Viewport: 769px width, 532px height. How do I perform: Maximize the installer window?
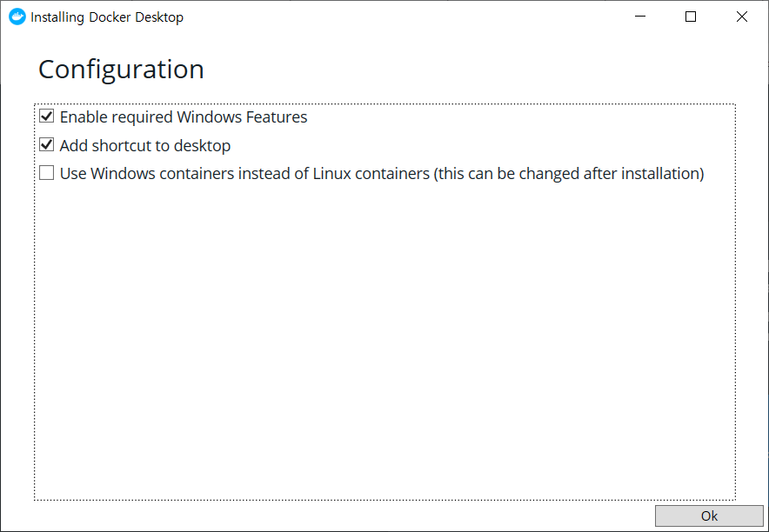pyautogui.click(x=691, y=17)
